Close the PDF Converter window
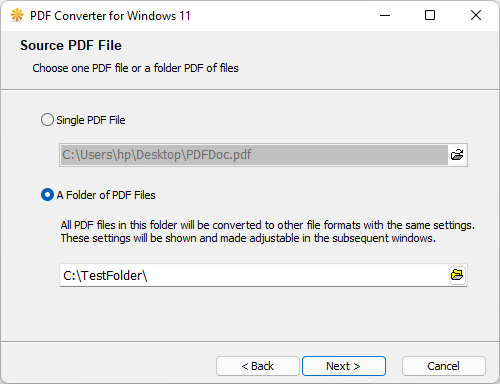The height and width of the screenshot is (384, 500). pos(476,15)
